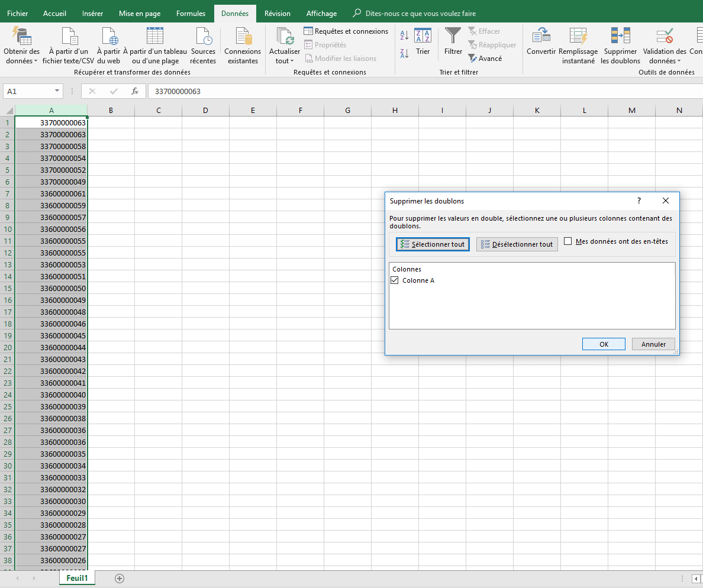The image size is (703, 588).
Task: Open Avancé filter options
Action: click(x=485, y=58)
